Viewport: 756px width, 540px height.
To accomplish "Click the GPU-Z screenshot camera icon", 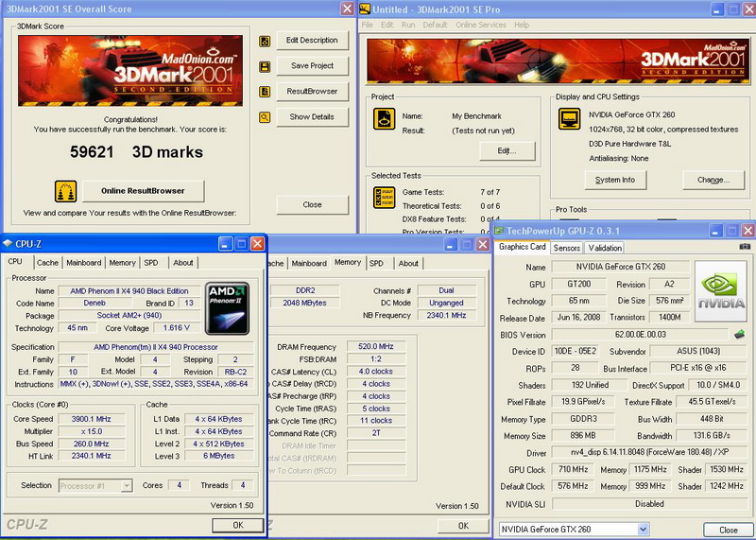I will (745, 247).
